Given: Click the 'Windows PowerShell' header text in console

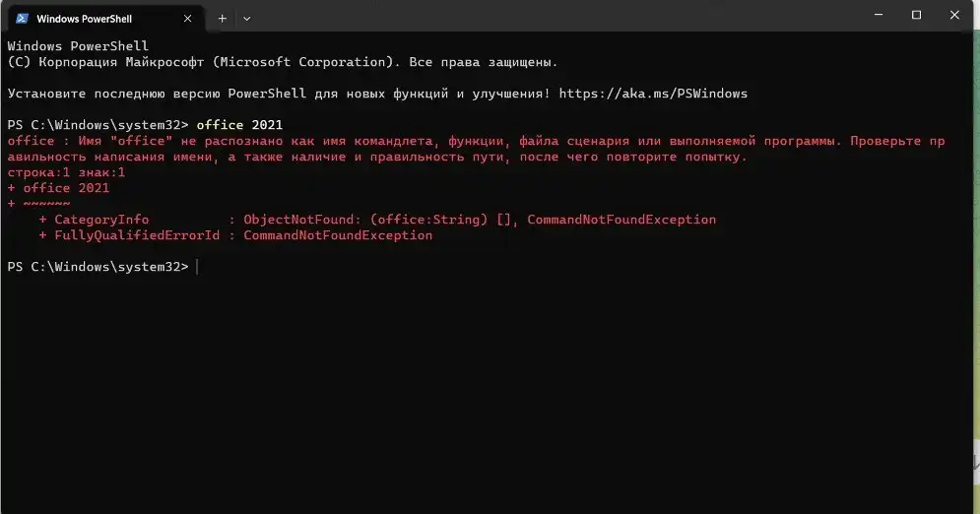Looking at the screenshot, I should coord(78,46).
